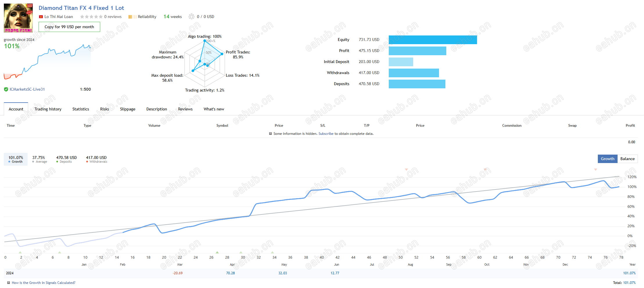Click the June value 12.77
This screenshot has height=288, width=644.
(x=335, y=273)
